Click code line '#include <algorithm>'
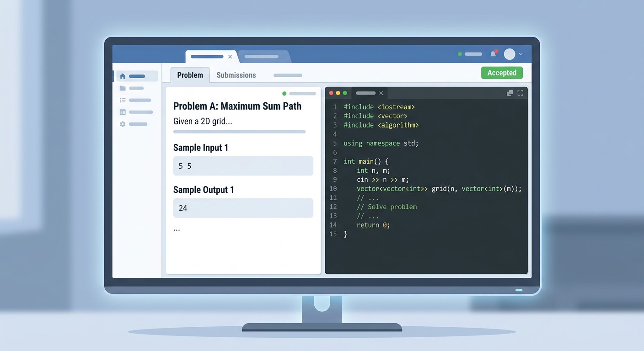This screenshot has height=351, width=644. 381,125
